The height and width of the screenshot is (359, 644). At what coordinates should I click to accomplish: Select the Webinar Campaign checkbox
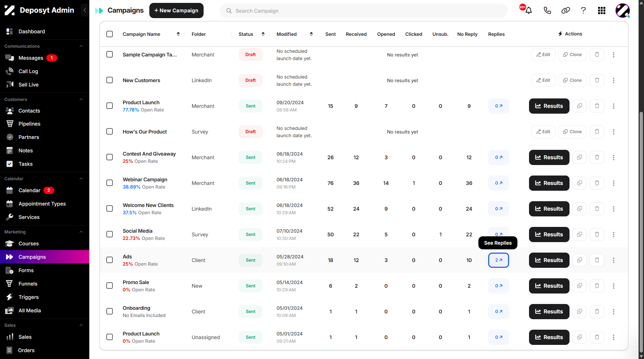click(110, 183)
